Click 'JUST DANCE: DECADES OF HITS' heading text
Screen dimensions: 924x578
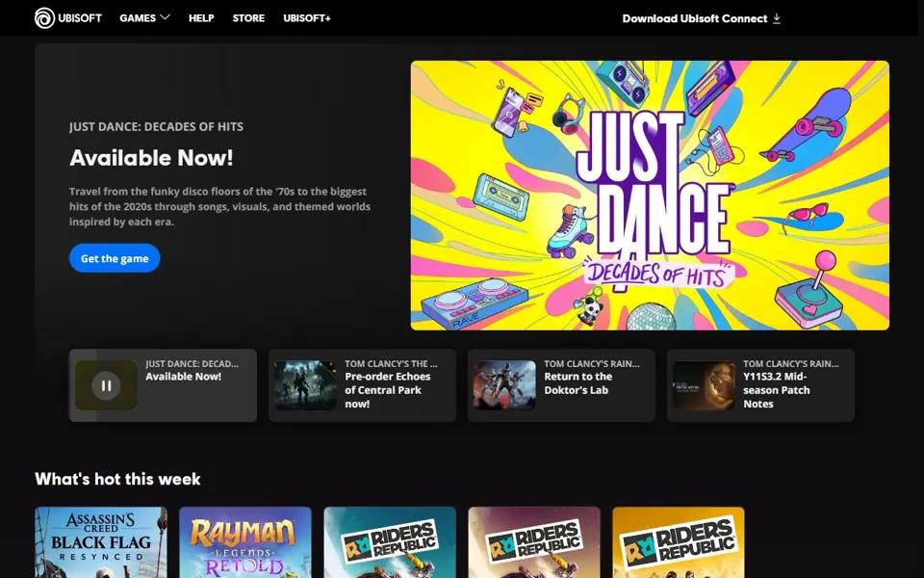pyautogui.click(x=156, y=126)
